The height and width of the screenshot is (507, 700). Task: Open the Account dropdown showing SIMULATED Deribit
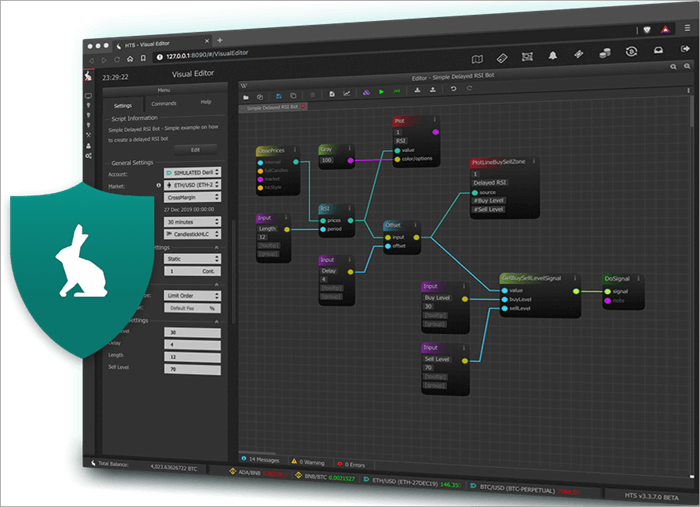[192, 172]
